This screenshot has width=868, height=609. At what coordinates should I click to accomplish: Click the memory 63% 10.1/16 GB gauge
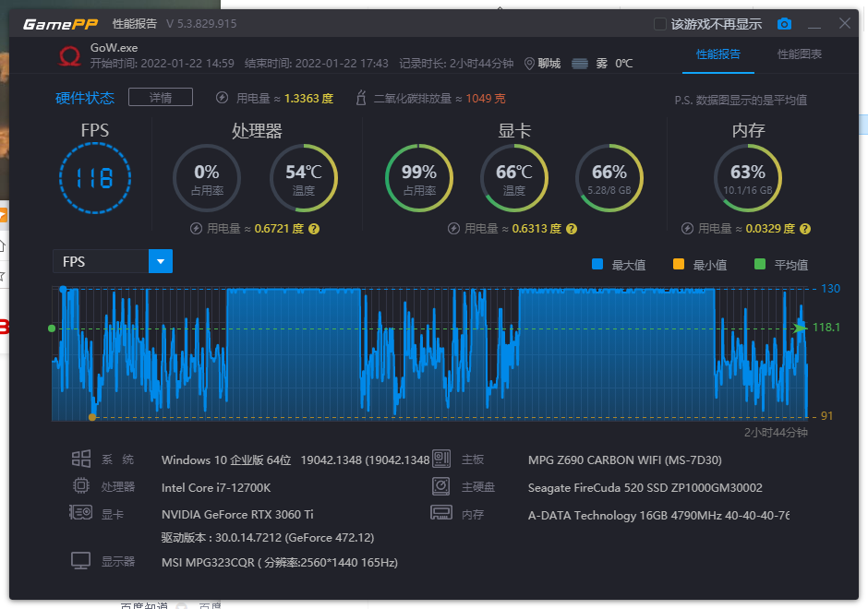pos(748,178)
